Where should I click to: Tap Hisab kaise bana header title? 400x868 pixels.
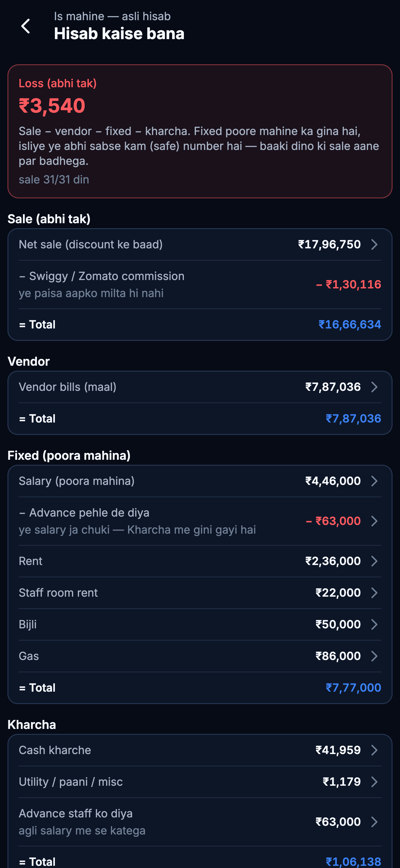(119, 33)
